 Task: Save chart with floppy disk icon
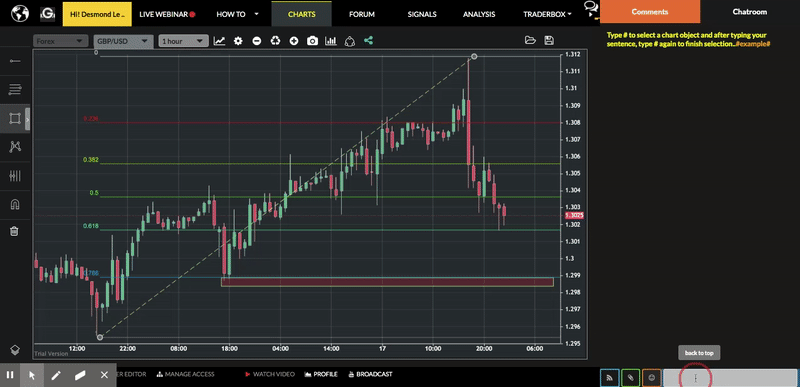pyautogui.click(x=549, y=41)
